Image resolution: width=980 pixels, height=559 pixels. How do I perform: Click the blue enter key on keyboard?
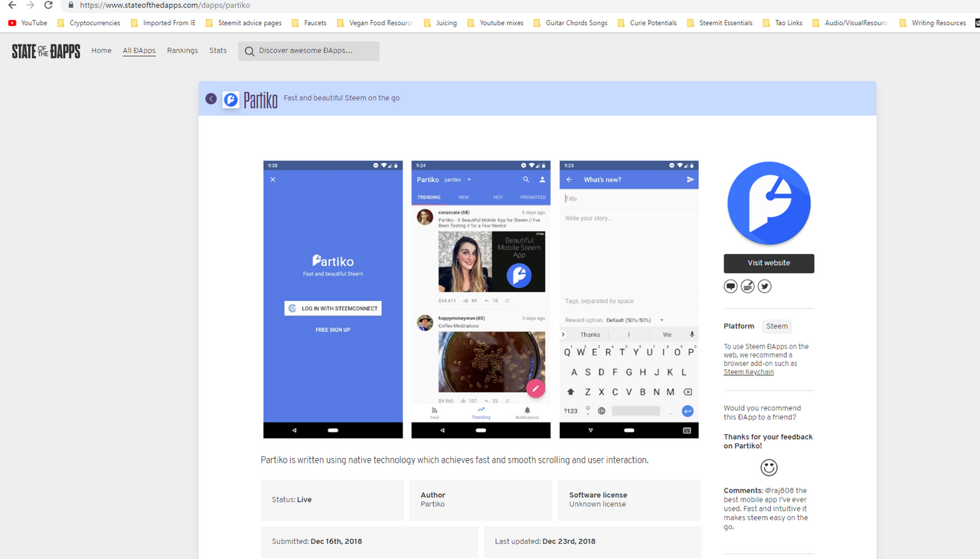[x=688, y=411]
